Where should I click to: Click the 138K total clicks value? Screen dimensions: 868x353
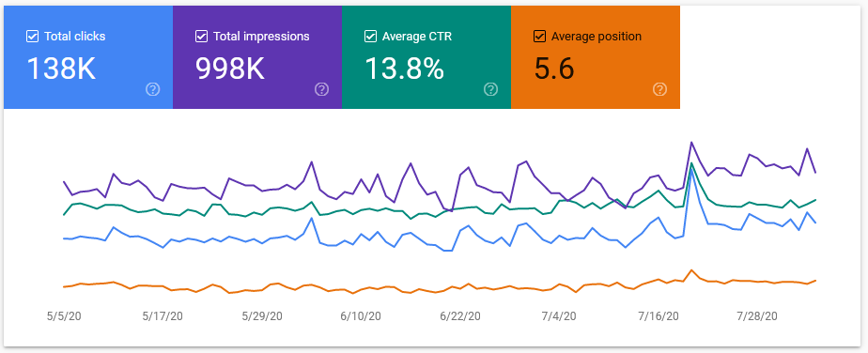[x=61, y=69]
